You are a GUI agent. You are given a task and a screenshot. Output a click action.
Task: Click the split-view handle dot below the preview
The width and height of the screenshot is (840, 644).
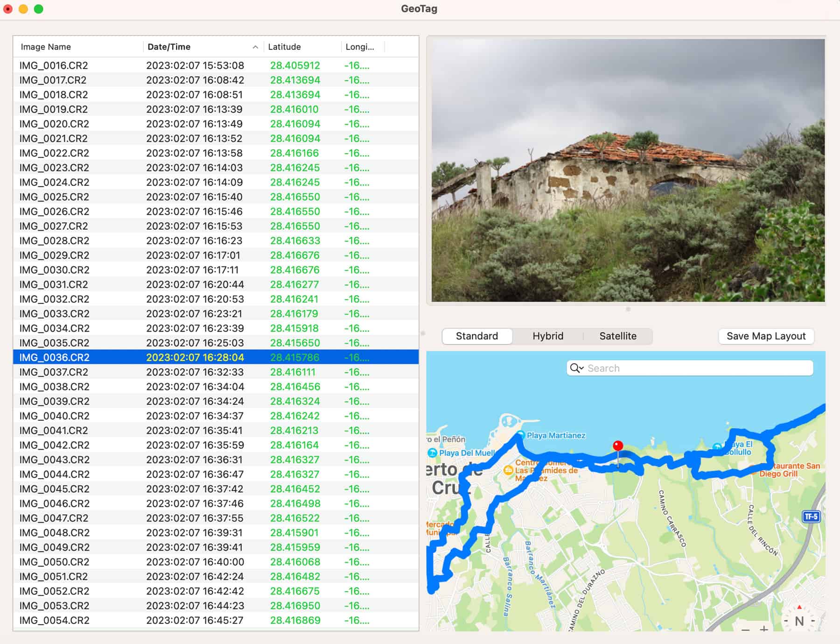click(628, 309)
